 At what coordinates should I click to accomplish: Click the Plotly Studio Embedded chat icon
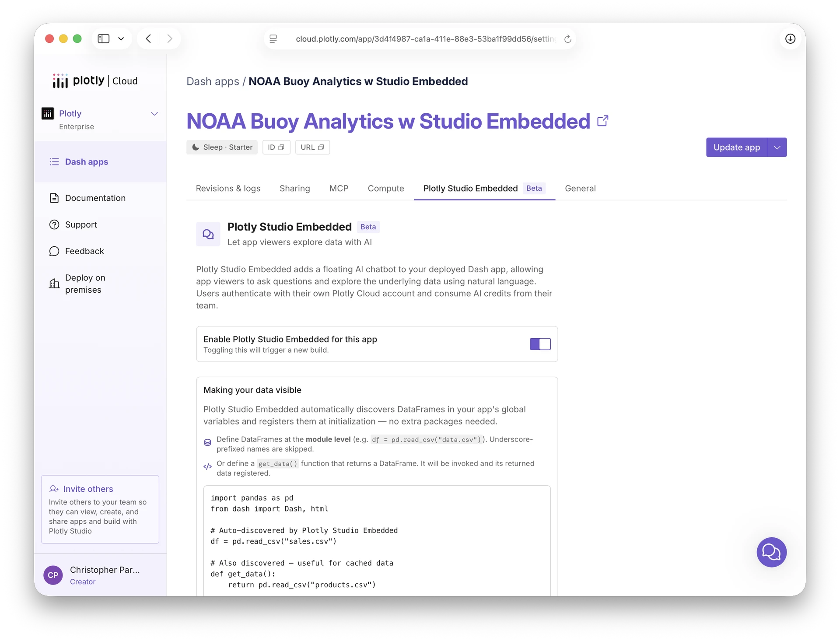point(208,234)
